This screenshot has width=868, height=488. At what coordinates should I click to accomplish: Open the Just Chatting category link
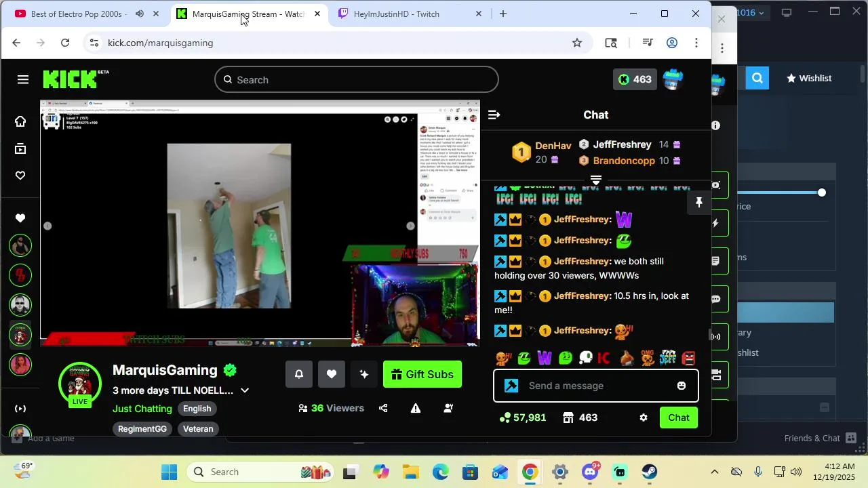pos(142,409)
